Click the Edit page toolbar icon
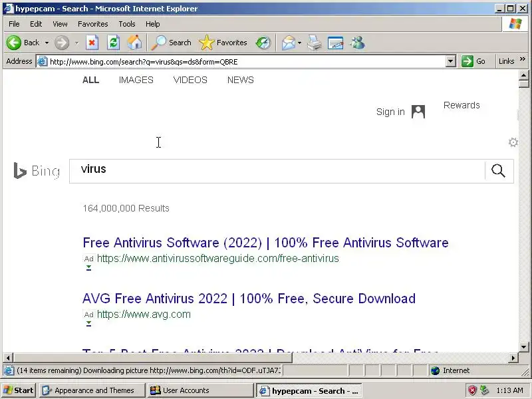The width and height of the screenshot is (532, 399). (336, 43)
